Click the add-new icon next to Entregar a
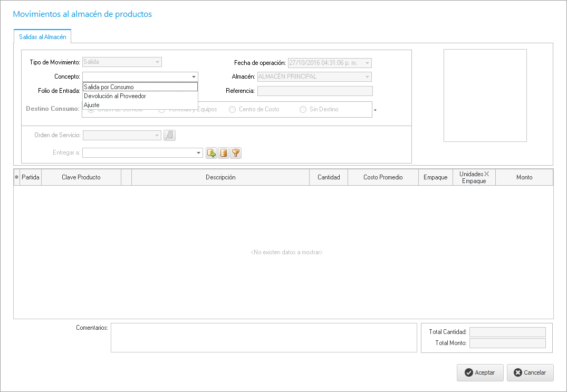 (212, 153)
